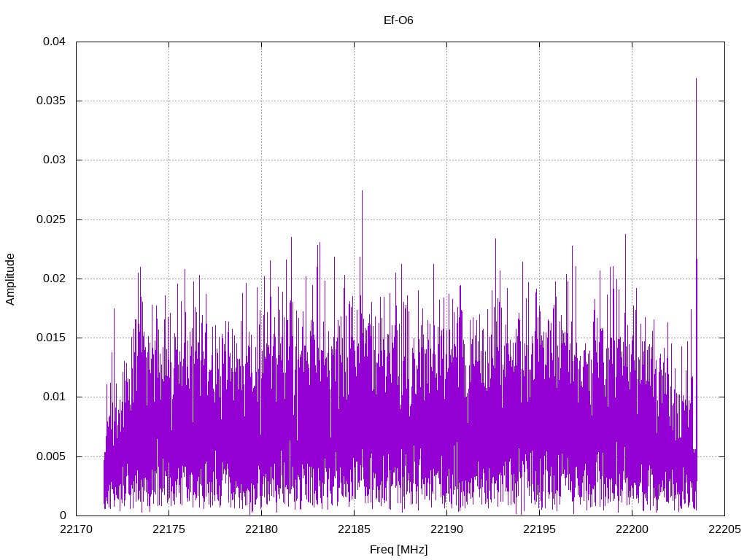747x560 pixels.
Task: Click the tallest spectrum peak near 22203.5 MHz
Action: 696,79
